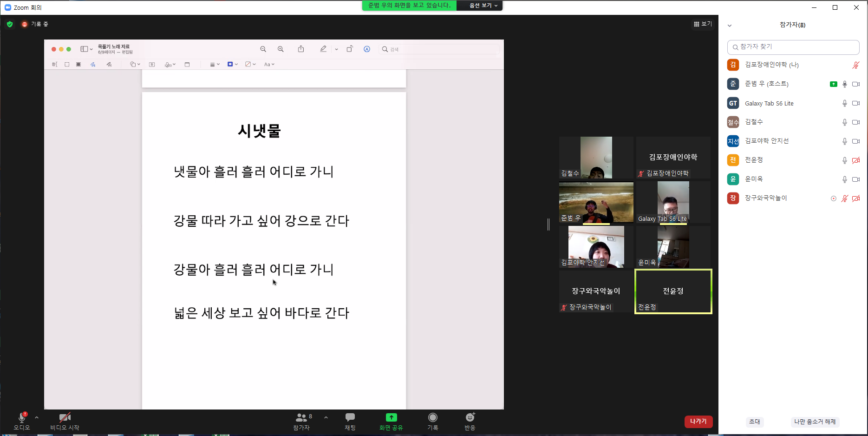
Task: Select Galaxy Tab S6 Lite video thumbnail
Action: click(673, 203)
